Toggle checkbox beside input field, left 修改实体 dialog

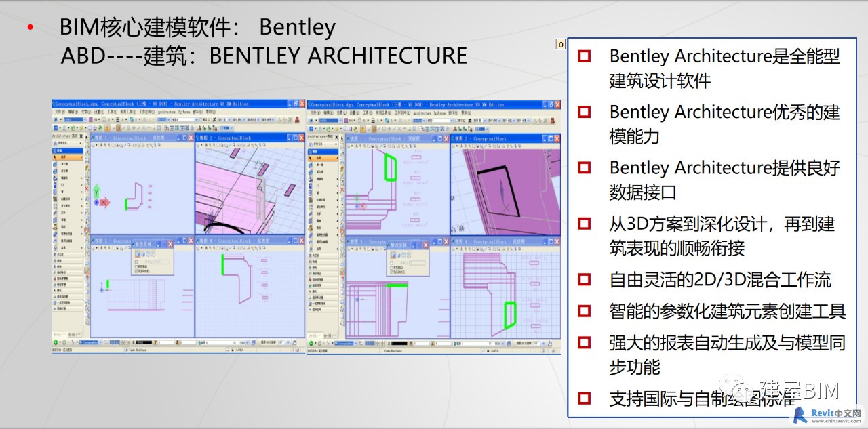pos(136,261)
